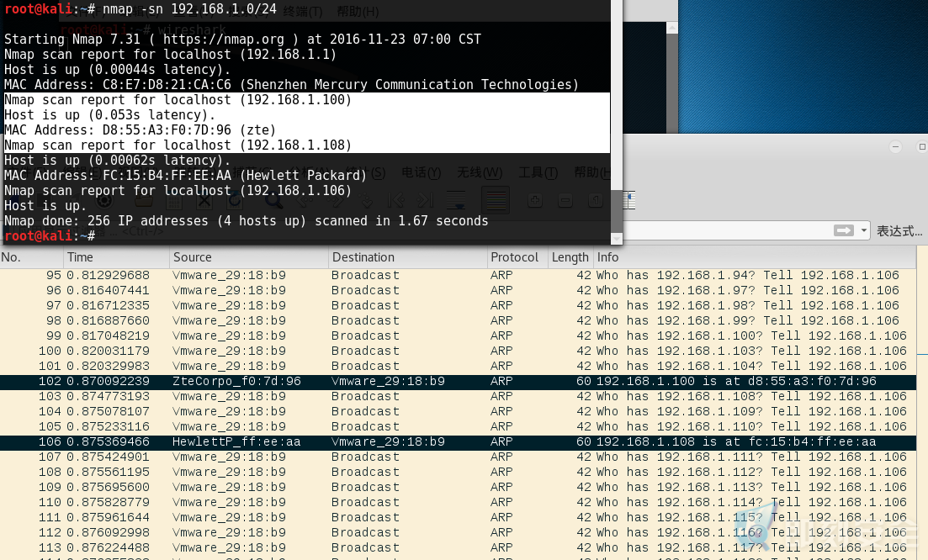Open the display filter history dropdown

pyautogui.click(x=864, y=230)
